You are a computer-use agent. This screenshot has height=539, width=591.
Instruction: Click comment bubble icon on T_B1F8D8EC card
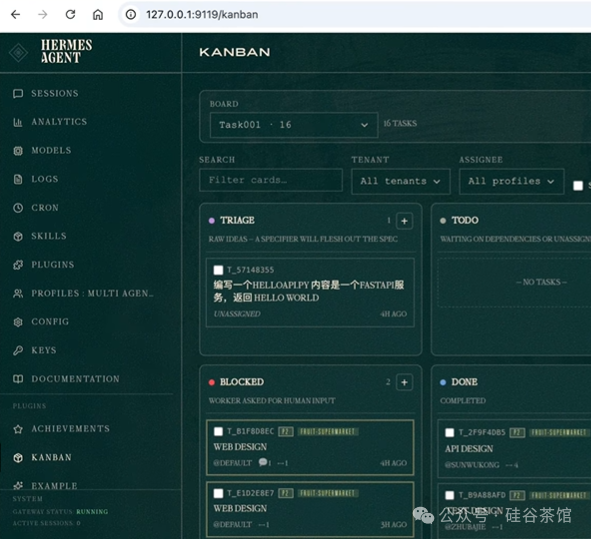click(x=263, y=462)
